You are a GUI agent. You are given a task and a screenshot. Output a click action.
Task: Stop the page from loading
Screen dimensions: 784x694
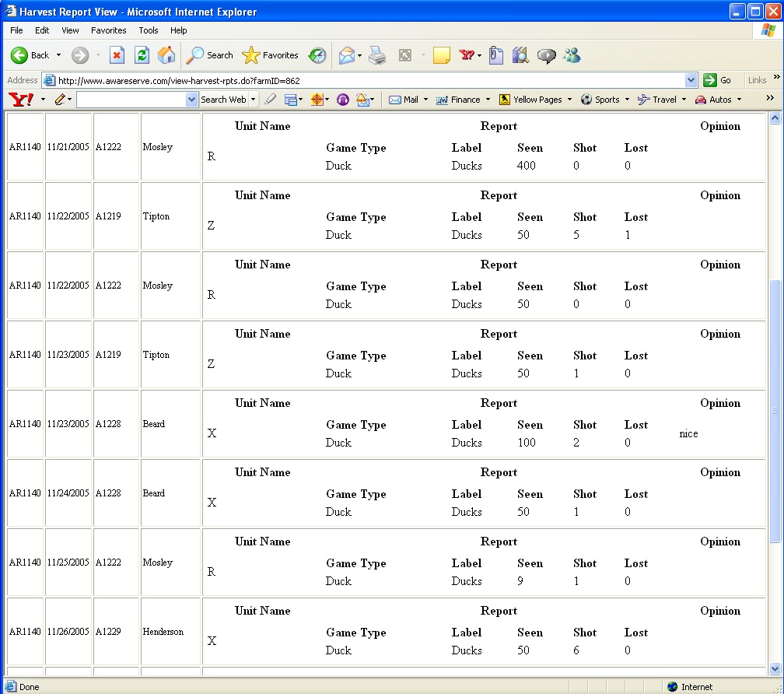[x=117, y=55]
